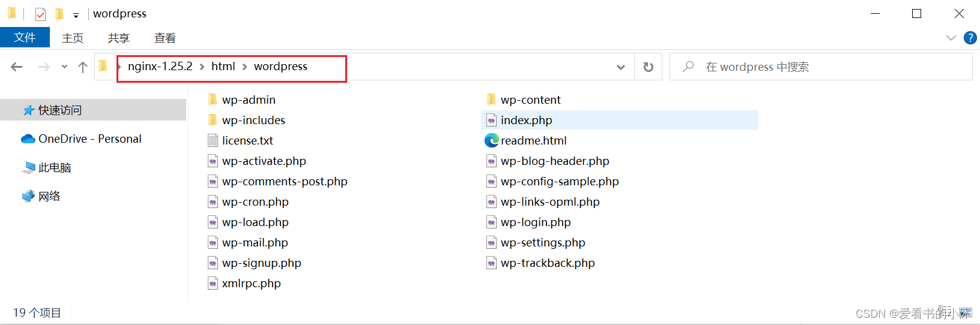Click the search box for wordpress
Image resolution: width=980 pixels, height=325 pixels.
pos(821,67)
